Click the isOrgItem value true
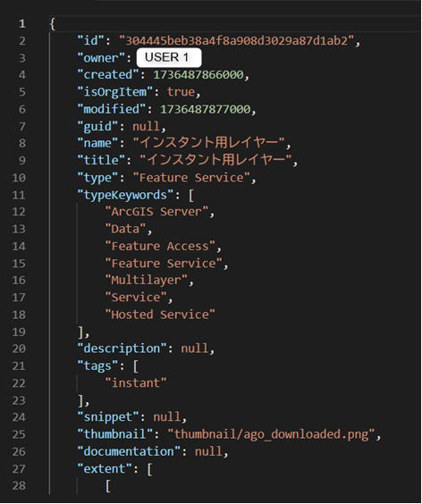 pos(181,92)
